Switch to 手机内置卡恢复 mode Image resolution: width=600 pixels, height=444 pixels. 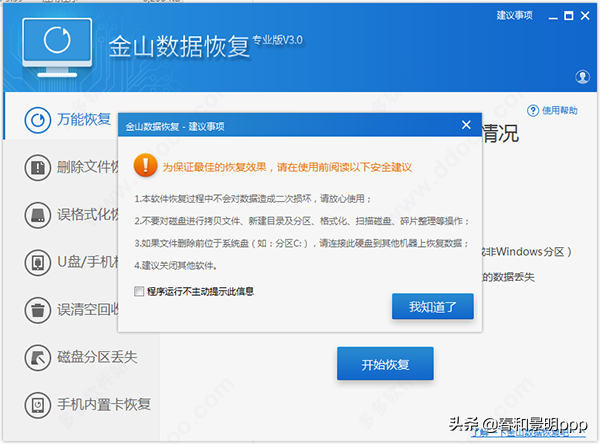(81, 405)
